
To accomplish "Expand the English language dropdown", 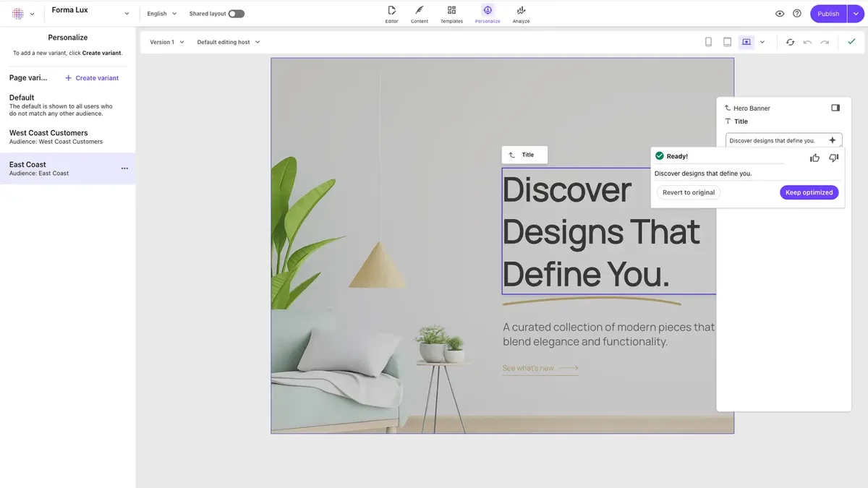I will tap(162, 14).
